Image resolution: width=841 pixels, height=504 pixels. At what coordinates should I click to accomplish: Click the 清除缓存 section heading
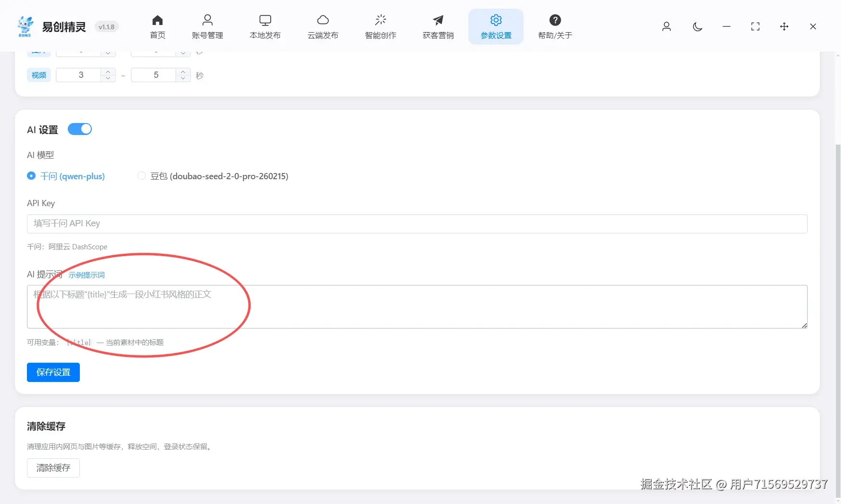coord(46,426)
